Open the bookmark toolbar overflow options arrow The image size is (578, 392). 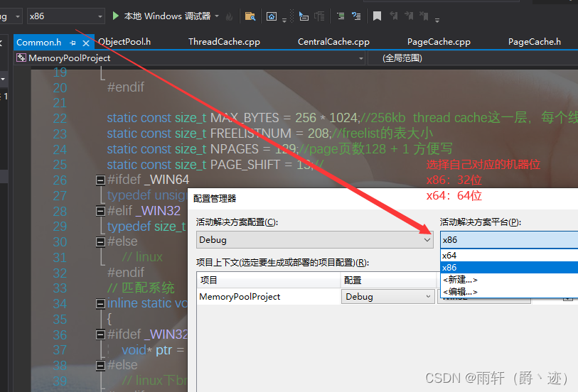[x=437, y=21]
